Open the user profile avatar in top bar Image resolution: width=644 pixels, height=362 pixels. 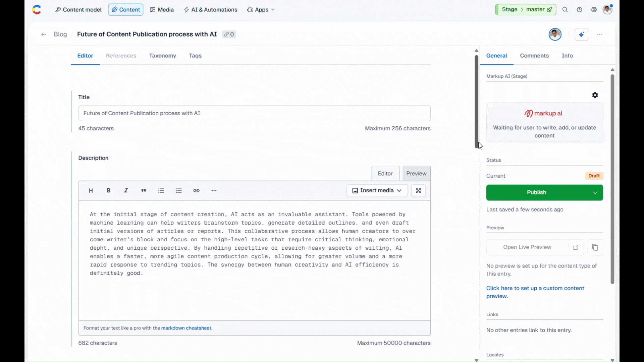[608, 9]
